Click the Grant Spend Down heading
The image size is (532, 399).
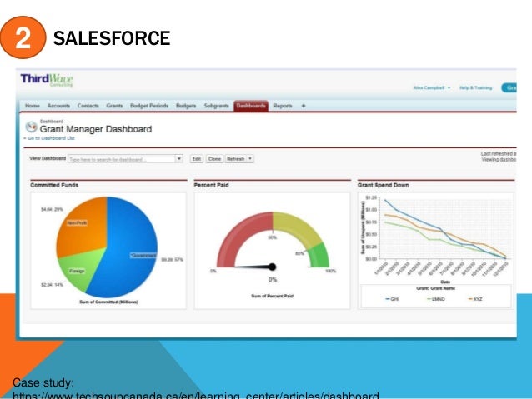[x=383, y=185]
